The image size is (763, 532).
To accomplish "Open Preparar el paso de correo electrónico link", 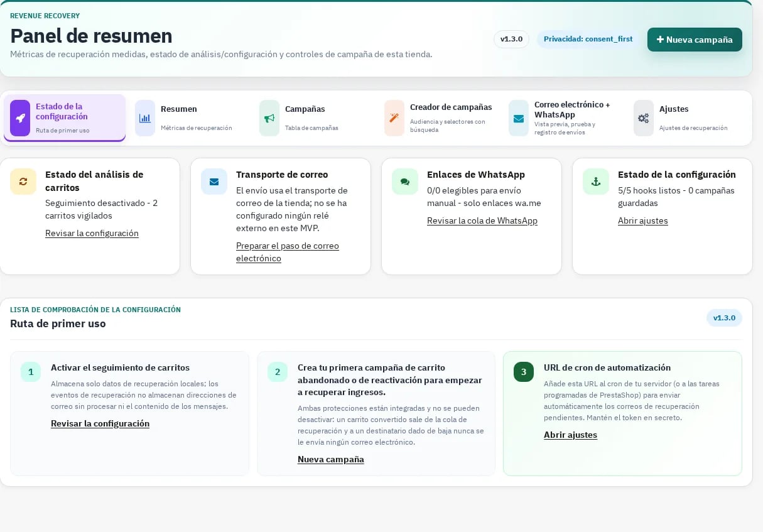I will pos(288,252).
